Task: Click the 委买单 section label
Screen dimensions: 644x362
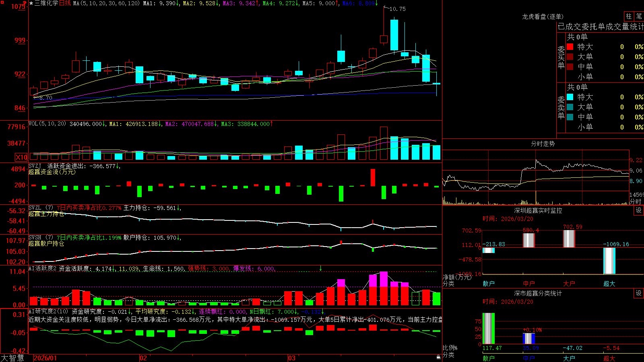Action: (561, 58)
